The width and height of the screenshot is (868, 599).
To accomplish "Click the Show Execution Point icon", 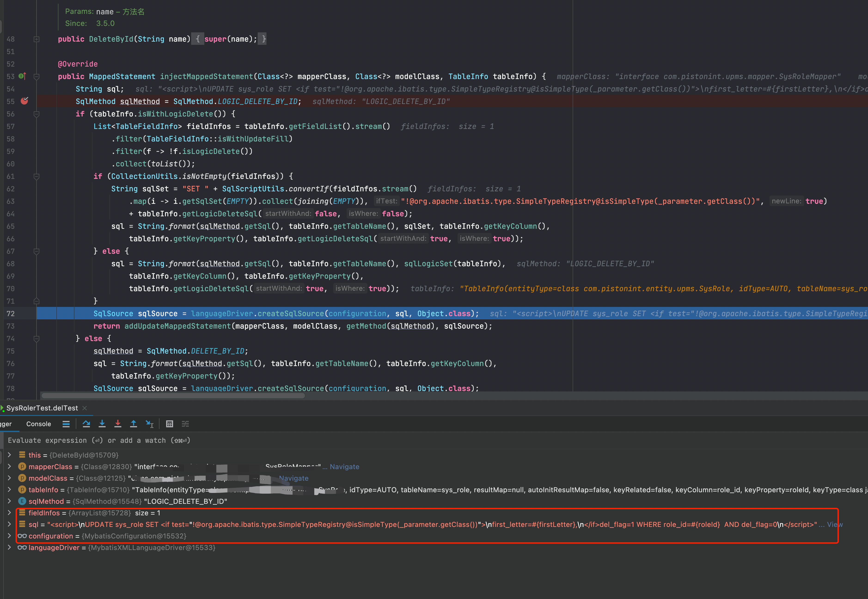I will tap(66, 424).
